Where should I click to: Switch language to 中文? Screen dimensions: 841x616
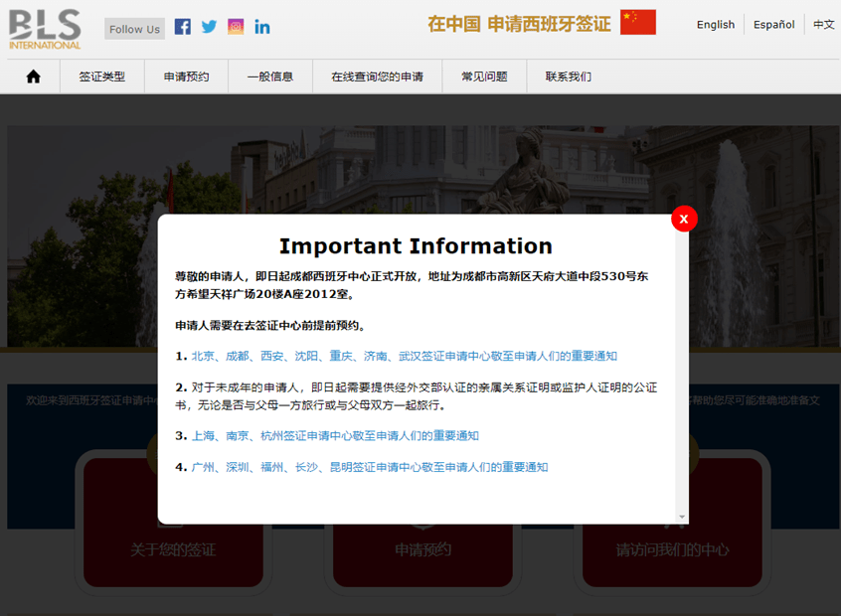coord(823,25)
